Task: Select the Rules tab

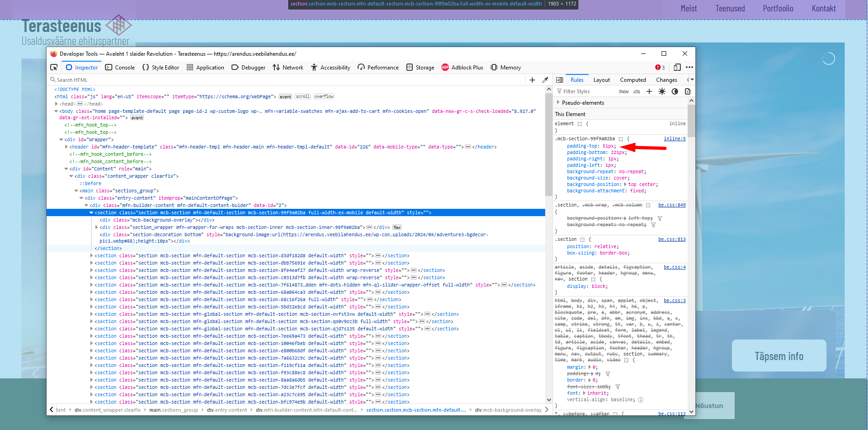Action: pyautogui.click(x=577, y=80)
